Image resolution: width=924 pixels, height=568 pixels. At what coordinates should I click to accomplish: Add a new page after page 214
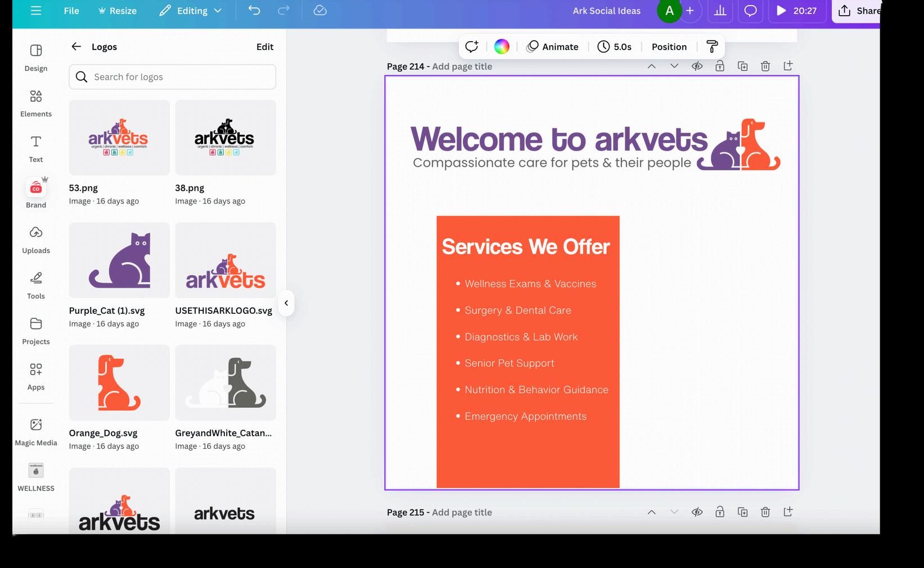point(788,66)
